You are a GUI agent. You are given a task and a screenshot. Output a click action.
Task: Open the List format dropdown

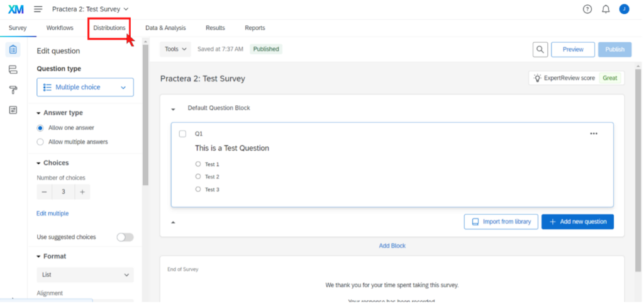[85, 275]
